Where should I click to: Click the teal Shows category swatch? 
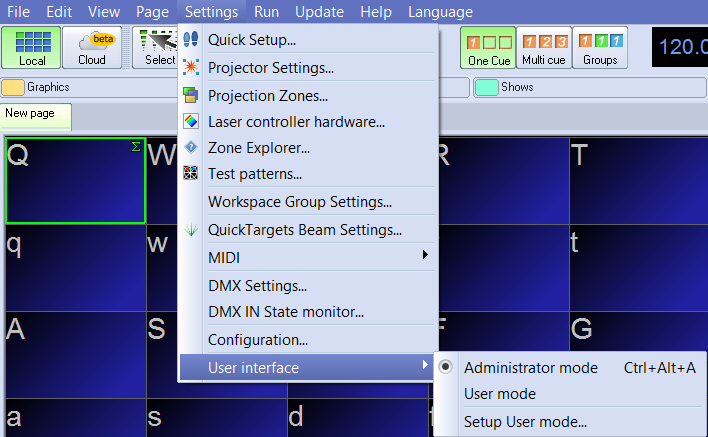[x=486, y=87]
